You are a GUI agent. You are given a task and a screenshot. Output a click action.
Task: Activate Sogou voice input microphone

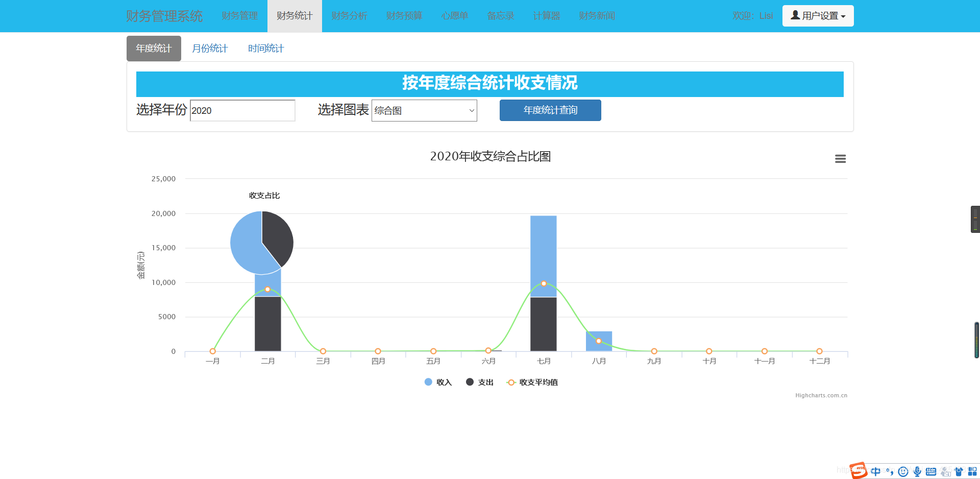917,472
